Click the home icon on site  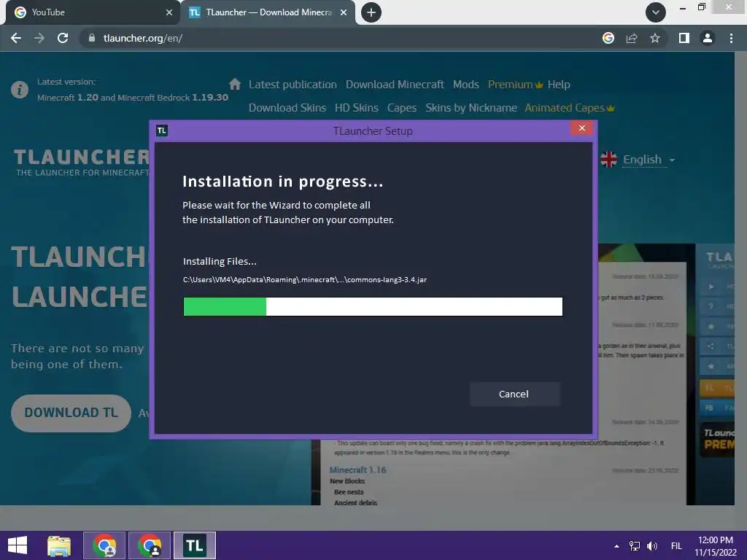235,85
